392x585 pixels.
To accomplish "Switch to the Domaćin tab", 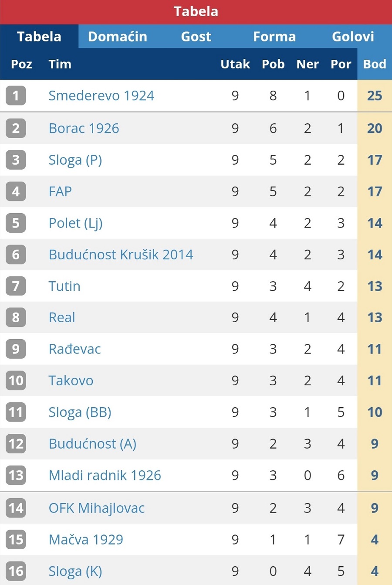I will (118, 37).
